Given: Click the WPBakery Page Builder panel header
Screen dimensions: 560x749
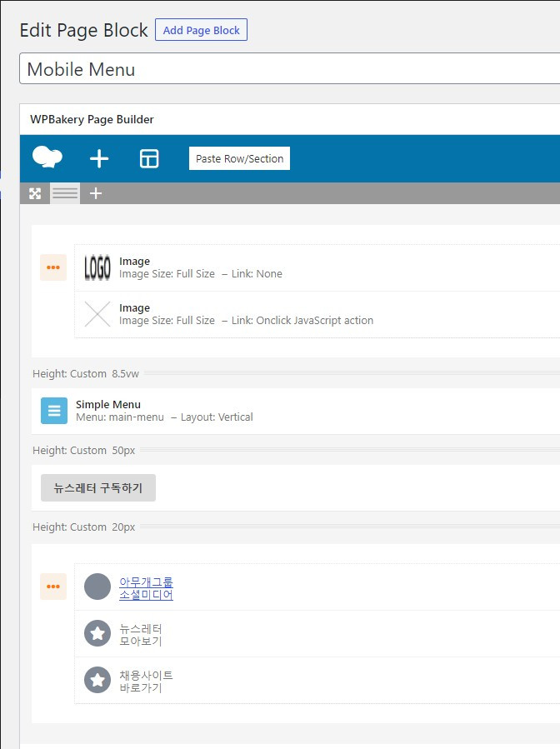Looking at the screenshot, I should pyautogui.click(x=289, y=119).
